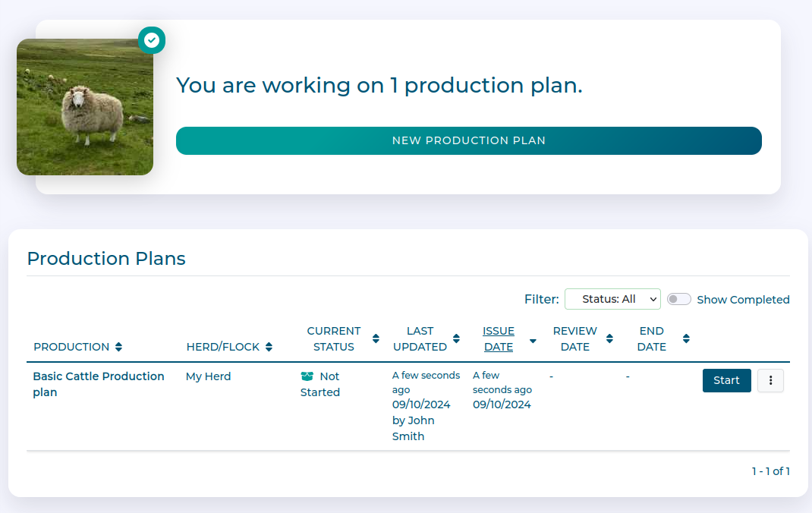This screenshot has width=812, height=513.
Task: Open the Status: All filter dropdown
Action: pyautogui.click(x=612, y=299)
